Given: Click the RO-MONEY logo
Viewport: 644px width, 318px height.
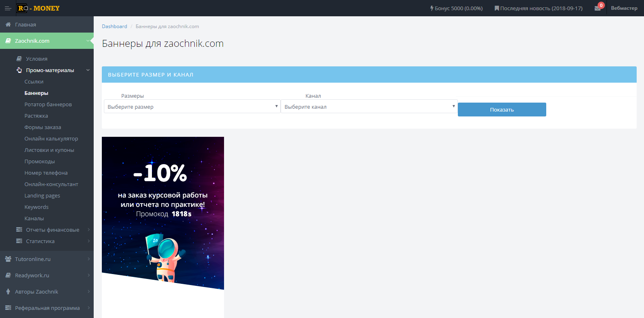Looking at the screenshot, I should click(39, 8).
